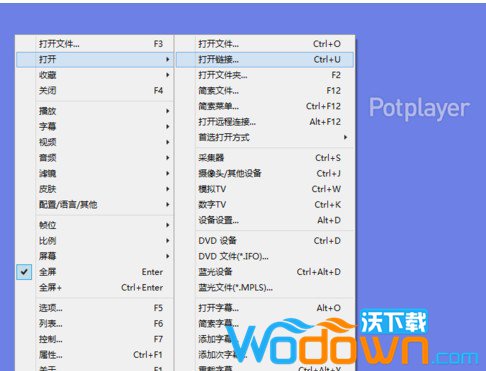Screen dimensions: 486x371
Task: Choose 蓝光设备 entry
Action: tap(265, 272)
